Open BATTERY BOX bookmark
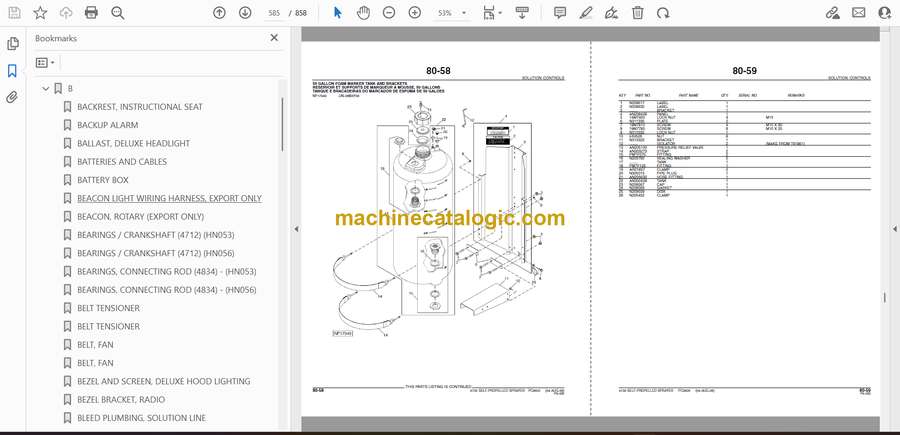The image size is (900, 435). click(x=103, y=180)
